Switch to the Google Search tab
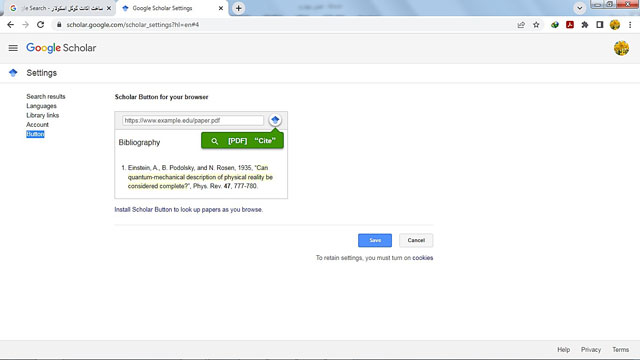Image resolution: width=640 pixels, height=360 pixels. pyautogui.click(x=60, y=8)
